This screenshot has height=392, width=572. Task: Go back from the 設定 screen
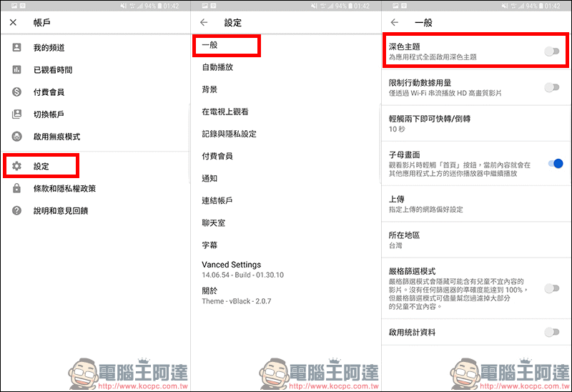(204, 23)
